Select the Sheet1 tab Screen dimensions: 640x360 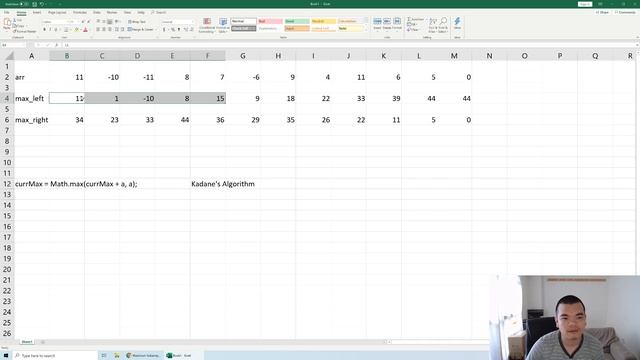point(27,342)
